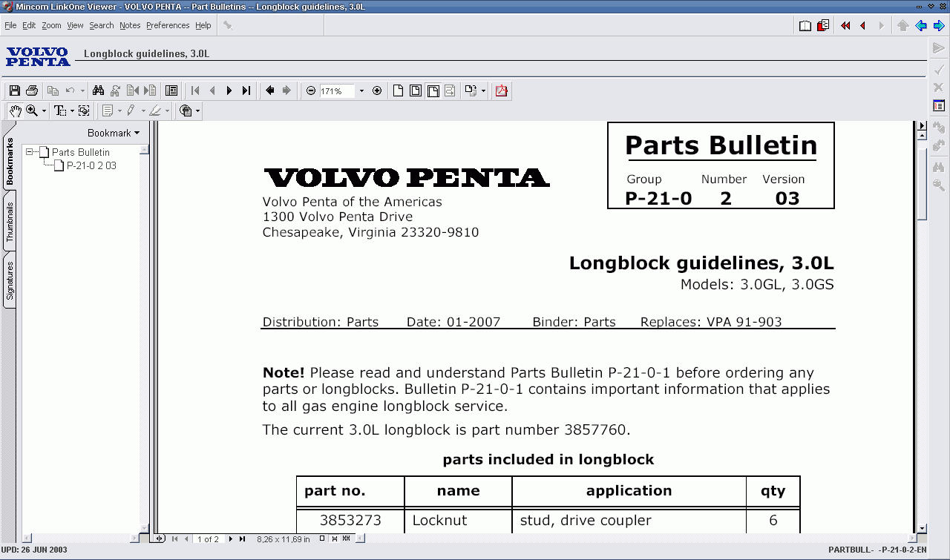Open the zoom percentage dropdown arrow
This screenshot has height=560, width=950.
[361, 90]
